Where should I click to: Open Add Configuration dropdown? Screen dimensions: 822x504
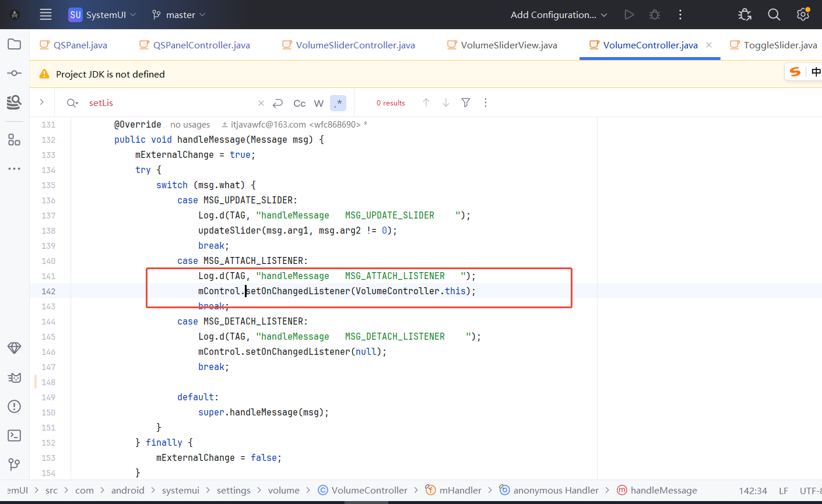(558, 15)
